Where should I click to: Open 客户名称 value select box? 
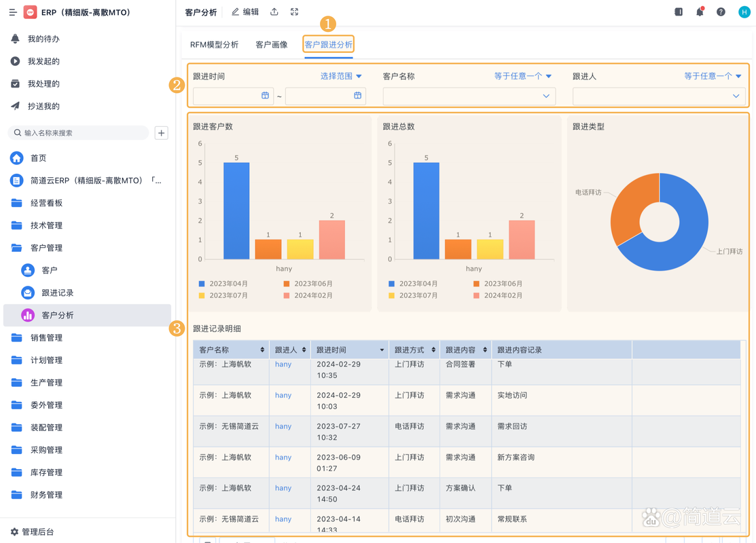pos(469,96)
